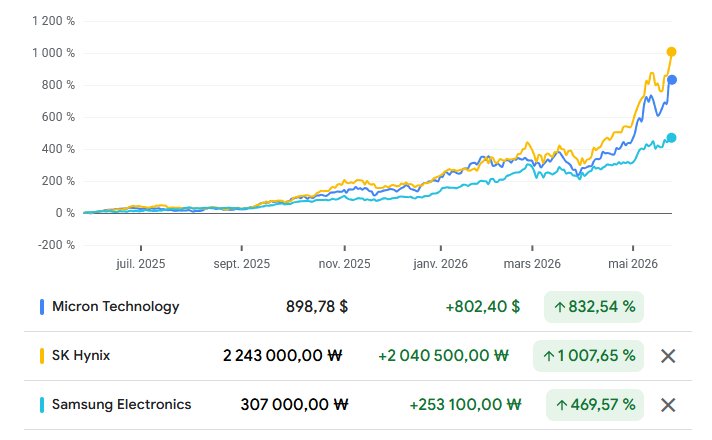
Task: Open the Samsung Electronics stock row
Action: tap(358, 405)
